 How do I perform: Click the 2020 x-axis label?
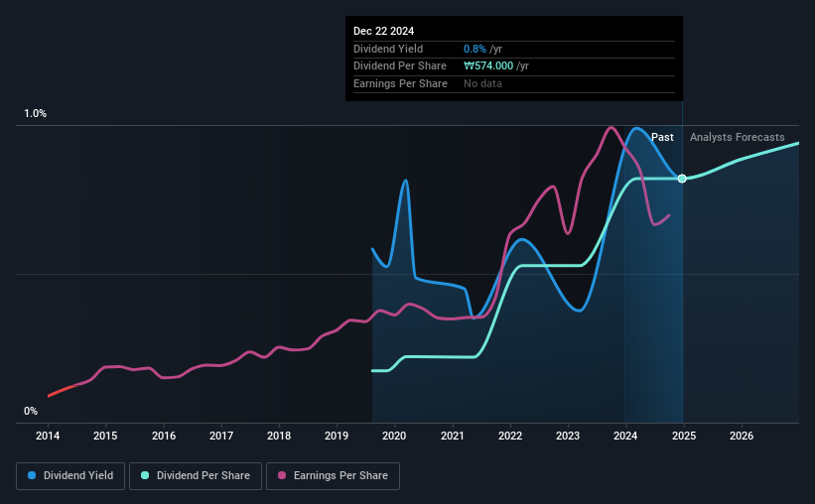tap(394, 436)
